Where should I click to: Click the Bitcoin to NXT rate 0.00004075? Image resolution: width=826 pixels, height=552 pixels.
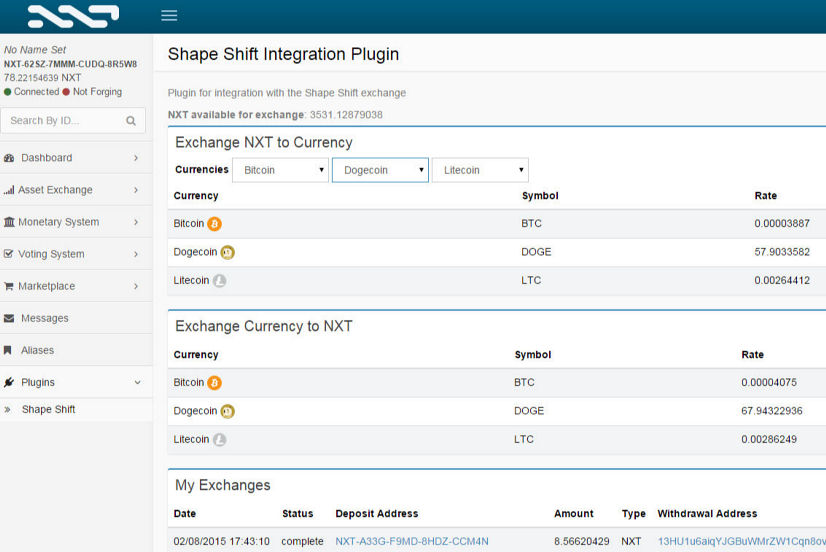pos(769,382)
